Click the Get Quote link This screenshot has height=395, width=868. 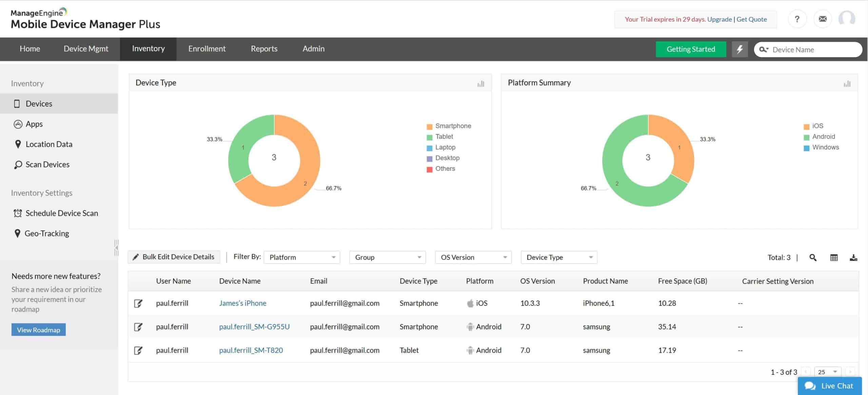[751, 19]
